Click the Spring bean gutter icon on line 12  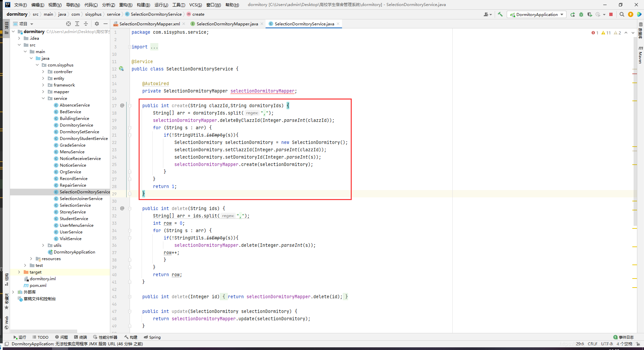point(121,69)
